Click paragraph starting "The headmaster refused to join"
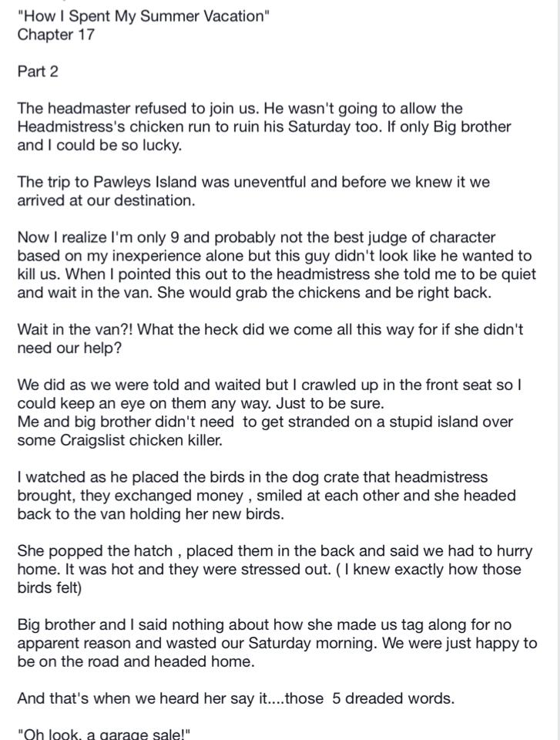 coord(264,126)
